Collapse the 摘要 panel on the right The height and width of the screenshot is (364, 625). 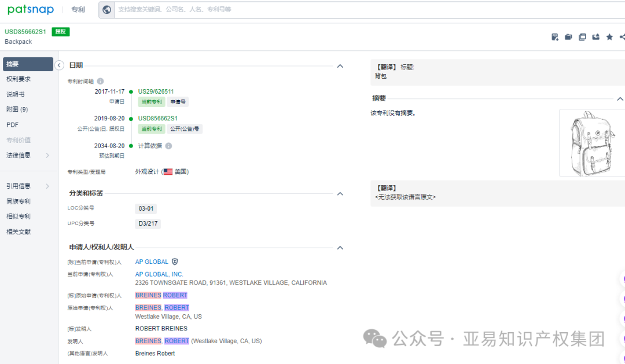click(x=620, y=98)
